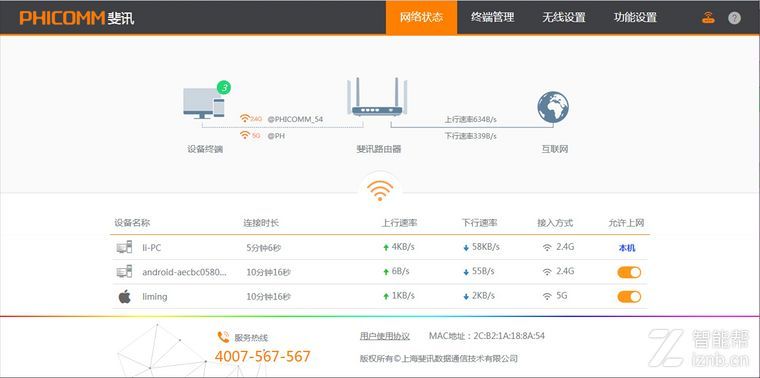The image size is (760, 378).
Task: Click the PHICOMM logo
Action: coord(77,18)
